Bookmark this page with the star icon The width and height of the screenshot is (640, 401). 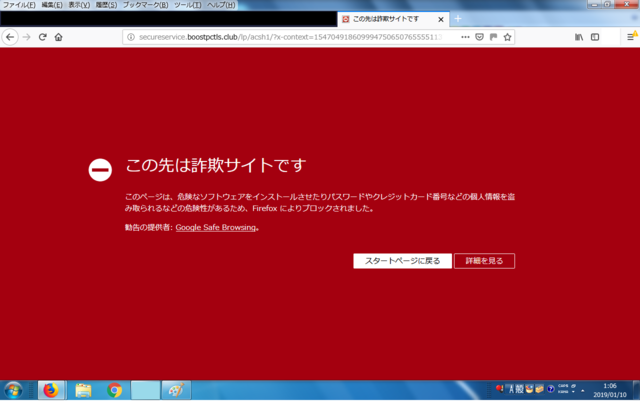point(507,37)
